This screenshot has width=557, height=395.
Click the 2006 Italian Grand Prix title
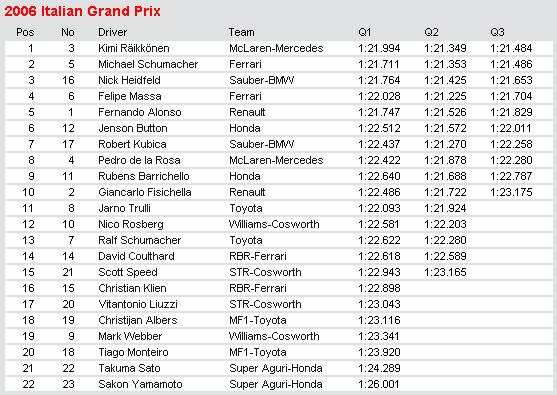point(82,11)
